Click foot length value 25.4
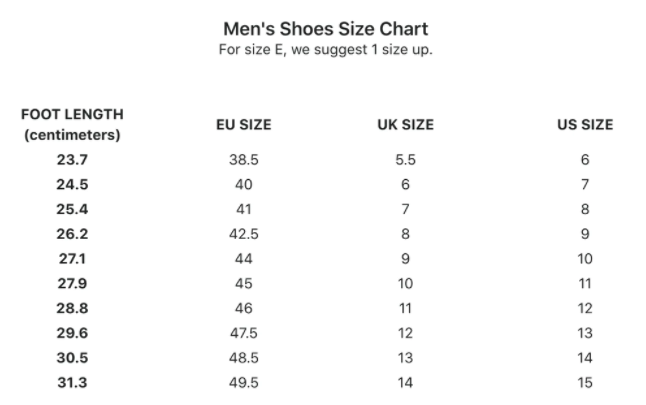The image size is (646, 405). tap(72, 209)
